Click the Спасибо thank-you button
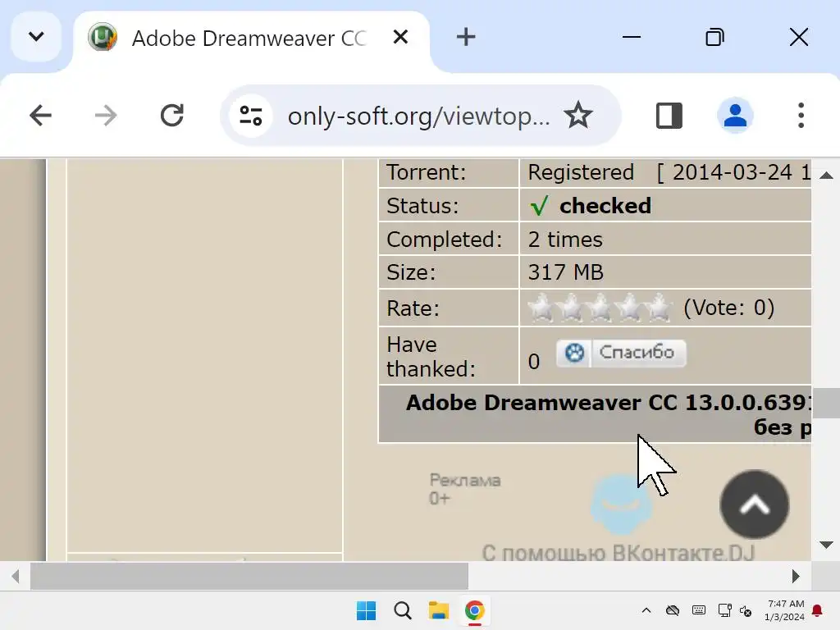The width and height of the screenshot is (840, 630). point(621,353)
